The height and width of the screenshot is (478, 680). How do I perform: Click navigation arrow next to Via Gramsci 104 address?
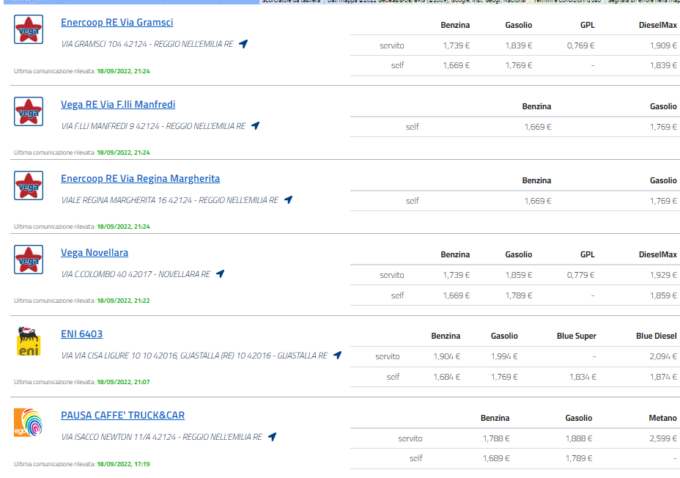click(244, 44)
